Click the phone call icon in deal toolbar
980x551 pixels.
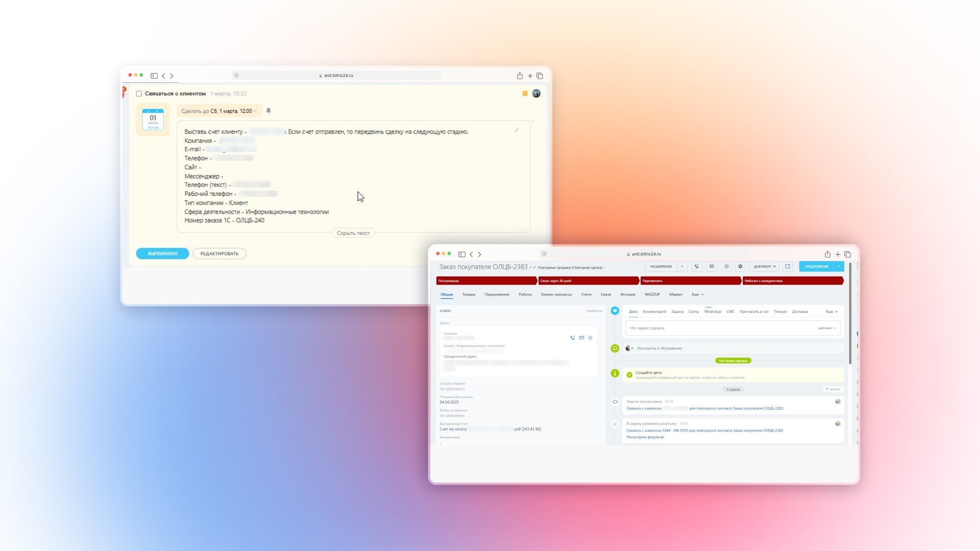[697, 266]
